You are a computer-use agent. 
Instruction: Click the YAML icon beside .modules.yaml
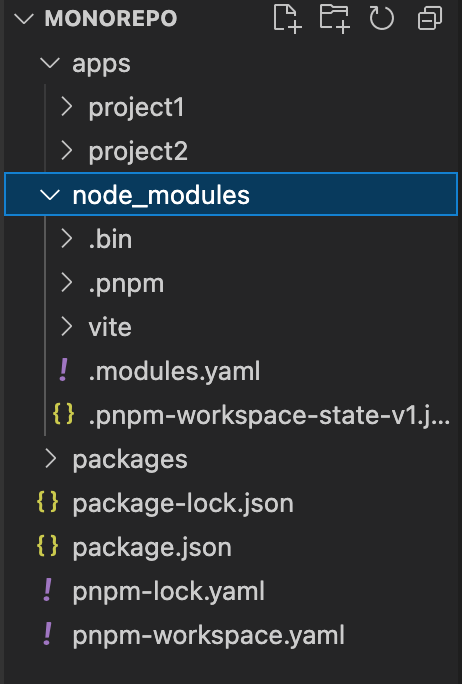pyautogui.click(x=63, y=371)
